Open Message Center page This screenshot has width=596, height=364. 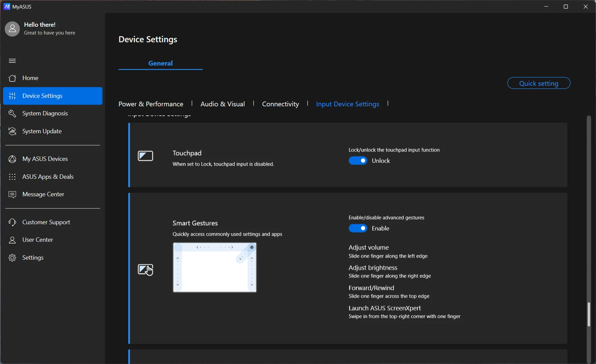pos(53,194)
